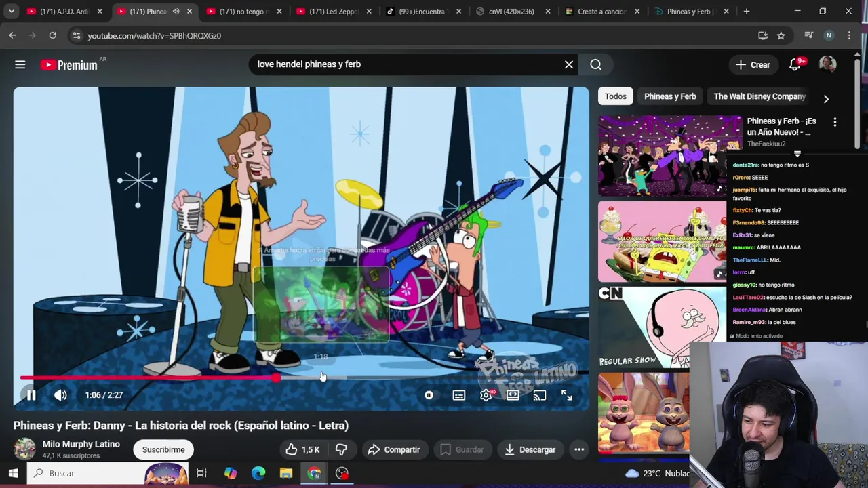Open YouTube hamburger guide menu

20,64
